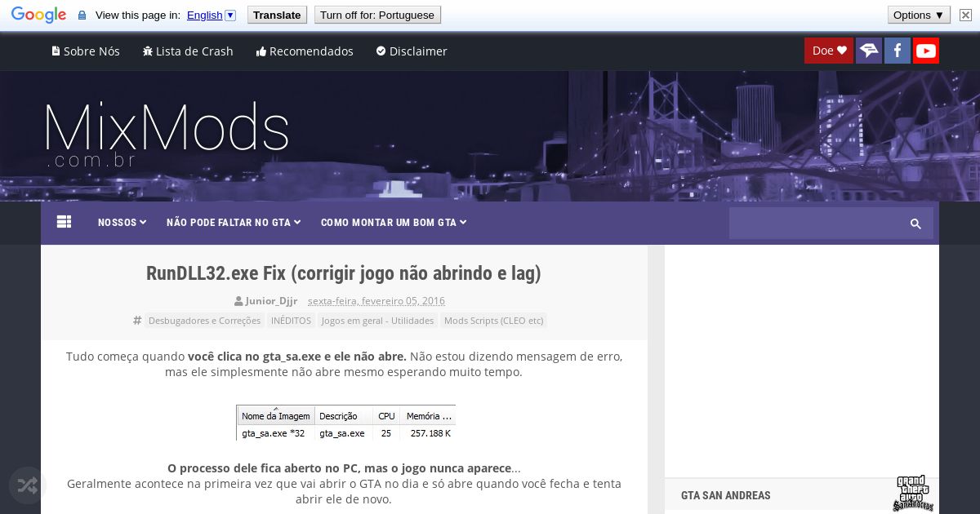Image resolution: width=980 pixels, height=514 pixels.
Task: Expand the NOSSOS menu
Action: click(122, 223)
